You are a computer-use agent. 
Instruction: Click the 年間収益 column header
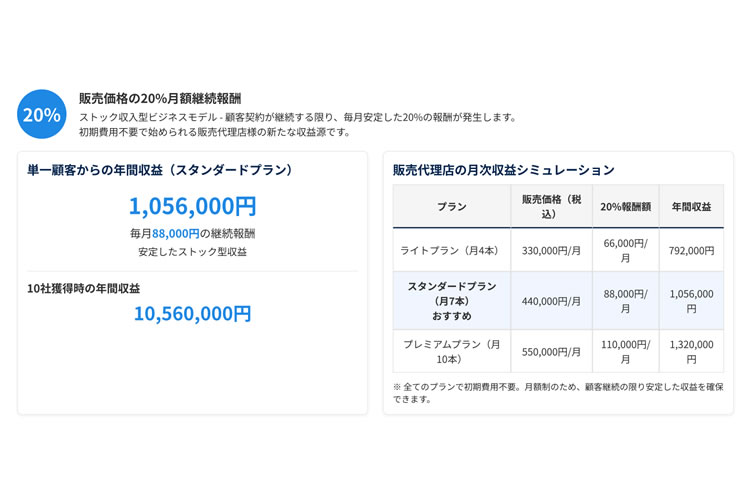[691, 207]
